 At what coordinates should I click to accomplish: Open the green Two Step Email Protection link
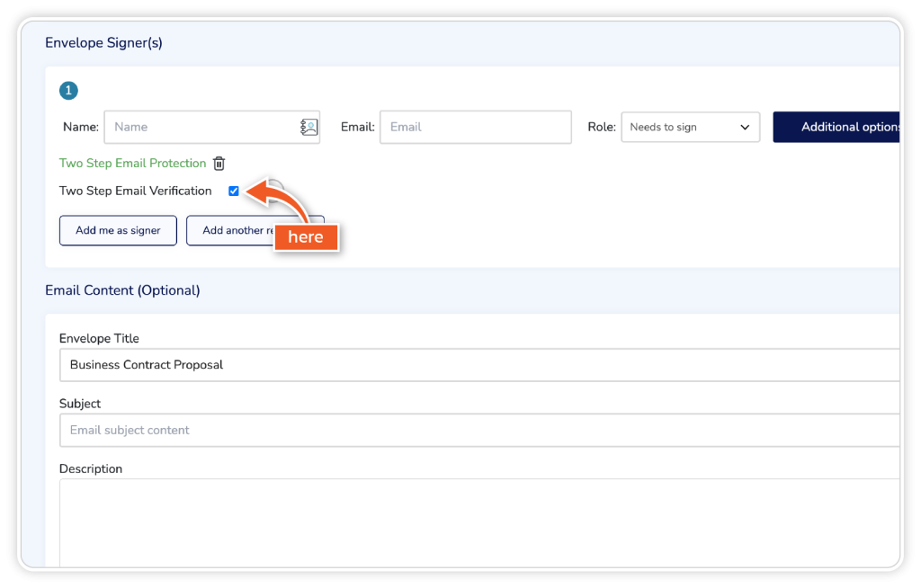132,164
